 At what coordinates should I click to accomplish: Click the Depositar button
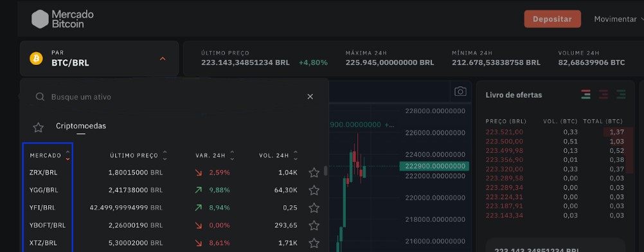pyautogui.click(x=552, y=19)
